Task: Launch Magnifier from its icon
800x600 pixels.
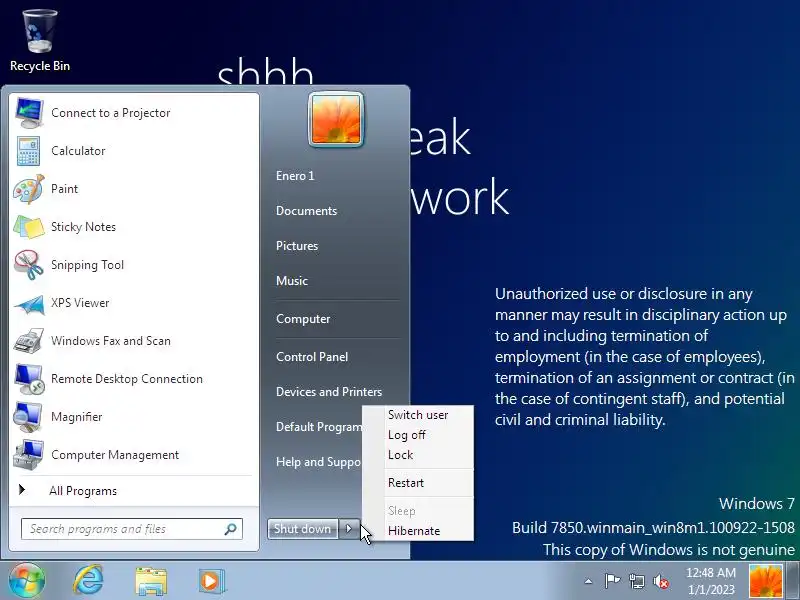Action: click(29, 417)
